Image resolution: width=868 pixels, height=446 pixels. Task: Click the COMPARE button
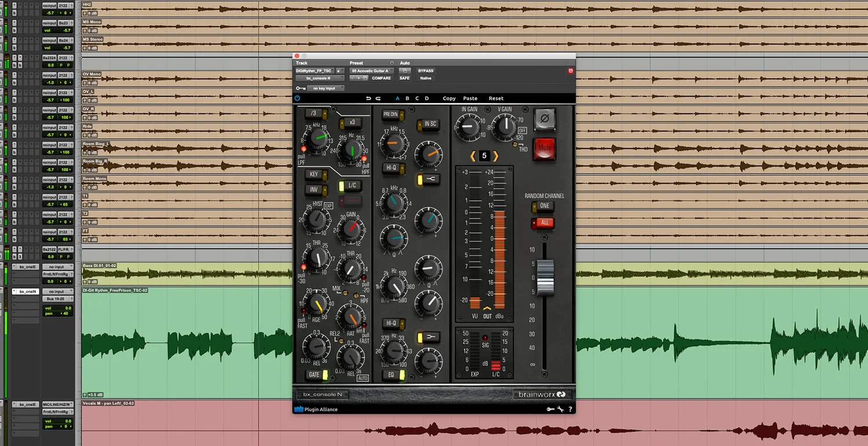tap(381, 78)
